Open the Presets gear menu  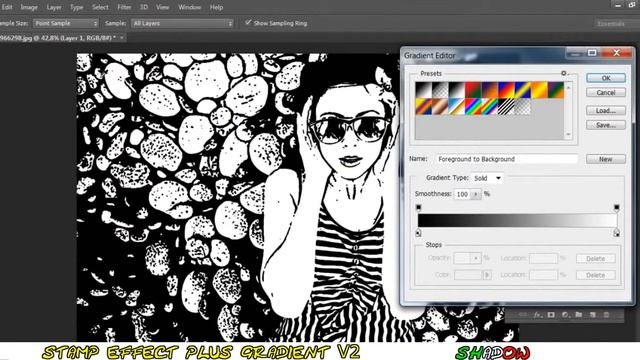pyautogui.click(x=564, y=73)
